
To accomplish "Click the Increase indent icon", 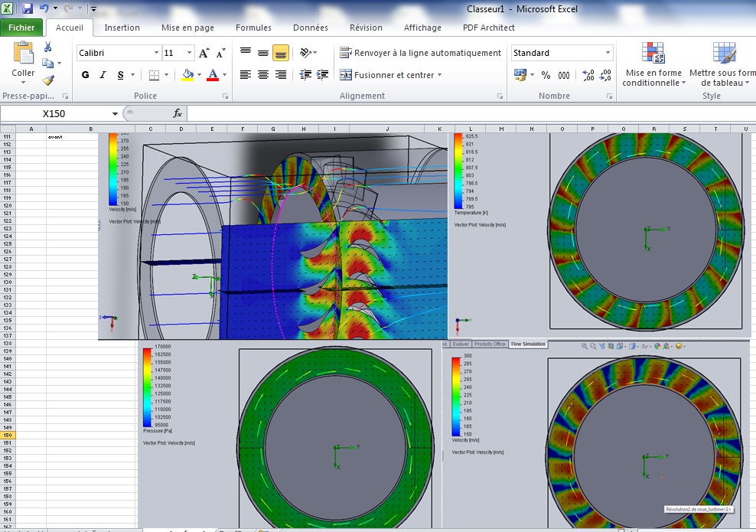I will [x=324, y=75].
